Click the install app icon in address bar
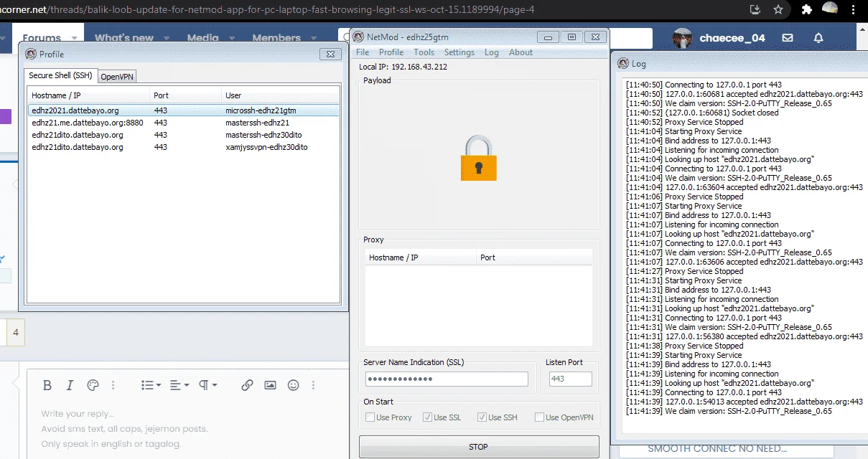This screenshot has width=868, height=459. click(x=755, y=9)
